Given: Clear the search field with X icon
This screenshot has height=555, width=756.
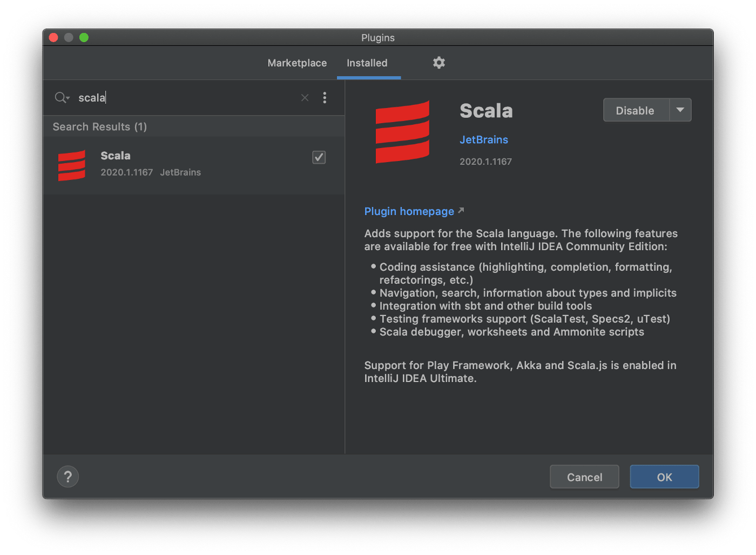Looking at the screenshot, I should coord(305,98).
